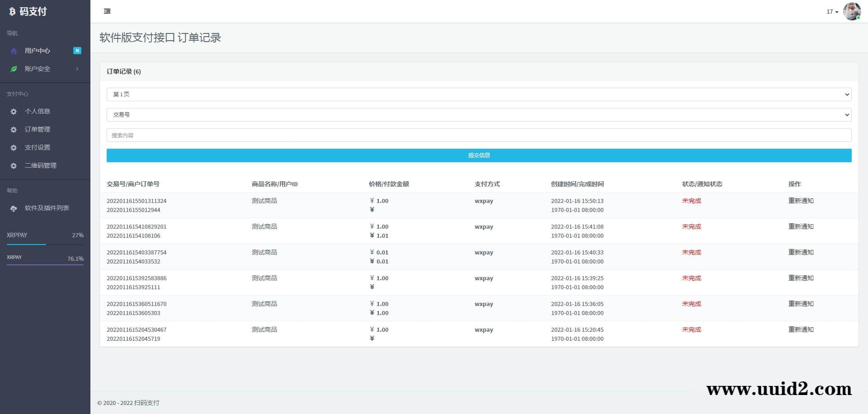Screen dimensions: 868x414
Task: Click 重新通知 for order 2022011615204530467
Action: [801, 329]
